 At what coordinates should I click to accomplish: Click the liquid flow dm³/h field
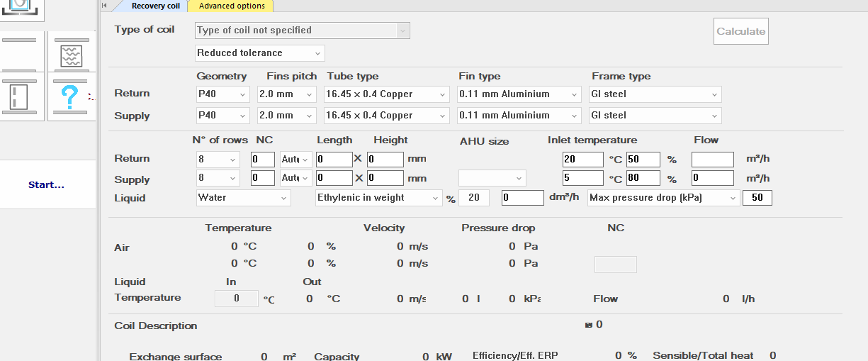pyautogui.click(x=523, y=198)
